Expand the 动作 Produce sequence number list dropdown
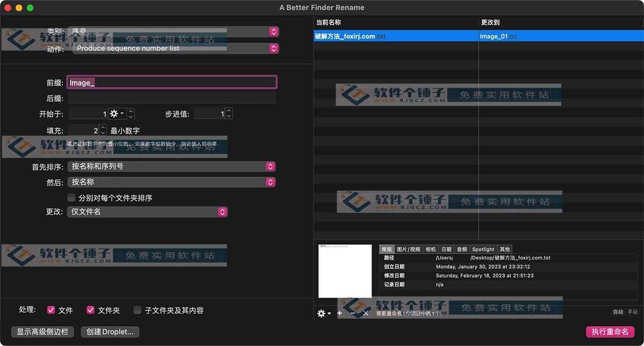This screenshot has height=346, width=644. (x=176, y=48)
